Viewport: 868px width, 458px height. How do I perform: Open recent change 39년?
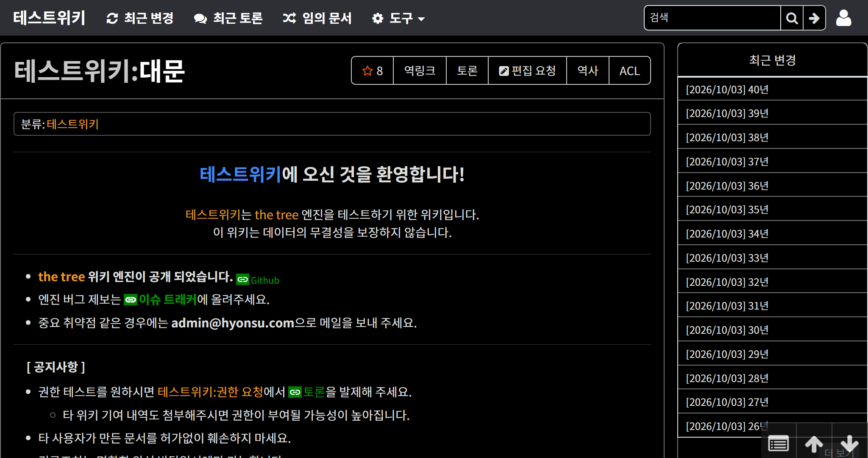pyautogui.click(x=772, y=113)
